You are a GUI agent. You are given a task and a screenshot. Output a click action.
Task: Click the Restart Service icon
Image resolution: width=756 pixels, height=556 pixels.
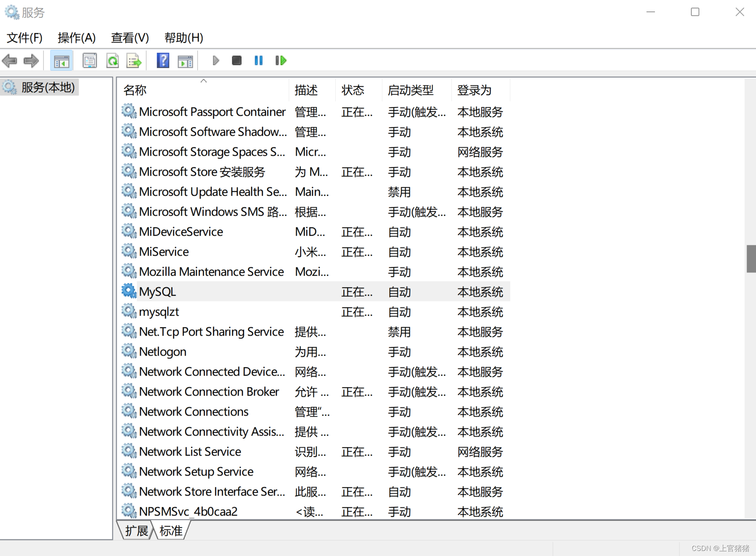(281, 61)
